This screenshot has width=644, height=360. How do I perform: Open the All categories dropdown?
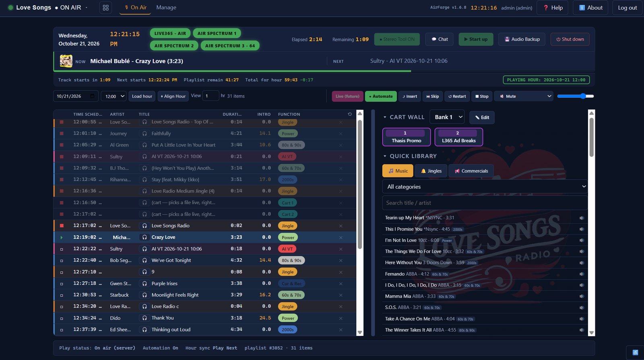click(485, 187)
